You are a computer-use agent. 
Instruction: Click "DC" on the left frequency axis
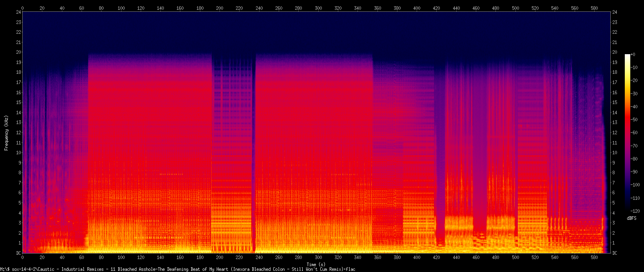pos(18,253)
